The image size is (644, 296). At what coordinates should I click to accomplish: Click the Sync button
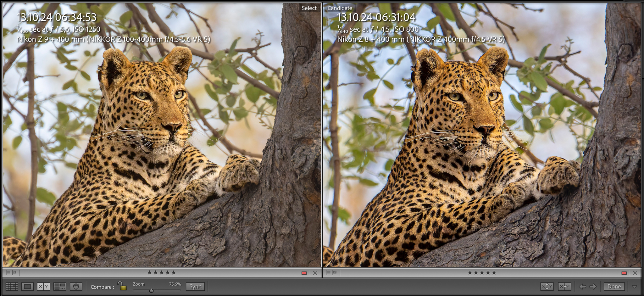point(195,287)
